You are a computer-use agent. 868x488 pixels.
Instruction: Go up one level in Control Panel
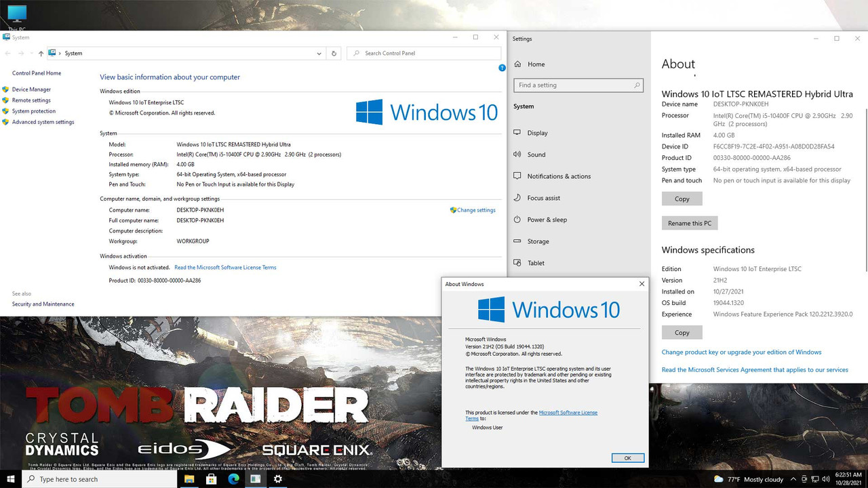click(41, 53)
